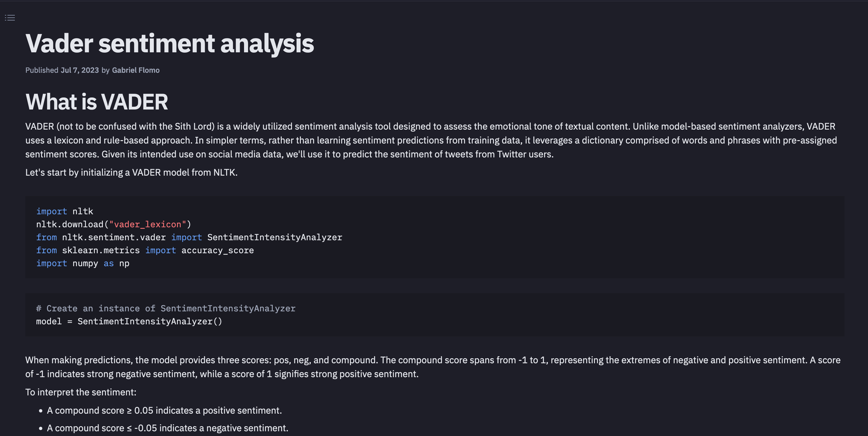The image size is (868, 436).
Task: Open the table of contents outline icon
Action: [x=10, y=18]
